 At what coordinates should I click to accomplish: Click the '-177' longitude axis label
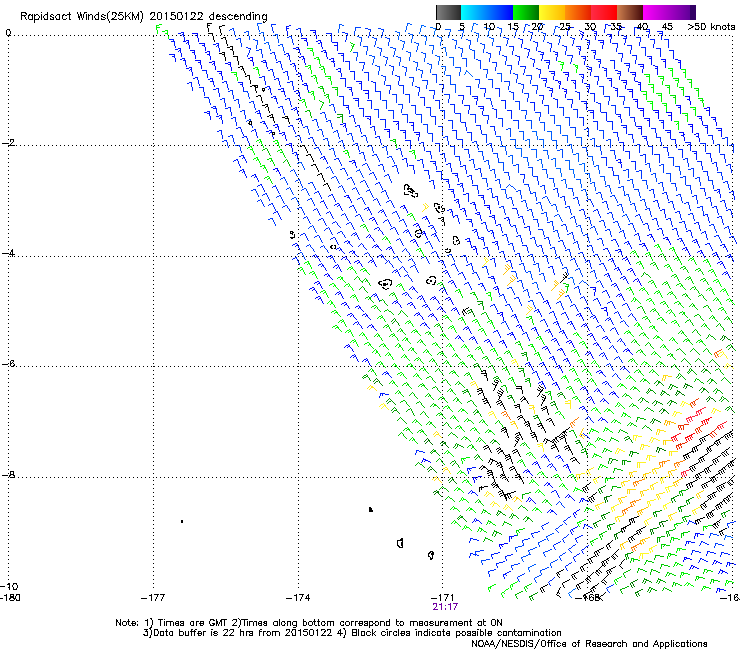click(x=153, y=598)
